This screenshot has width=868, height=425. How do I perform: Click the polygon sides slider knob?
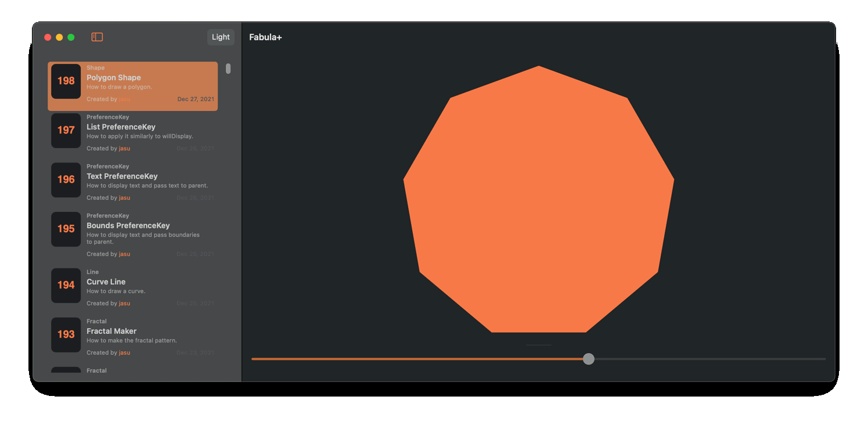tap(588, 359)
